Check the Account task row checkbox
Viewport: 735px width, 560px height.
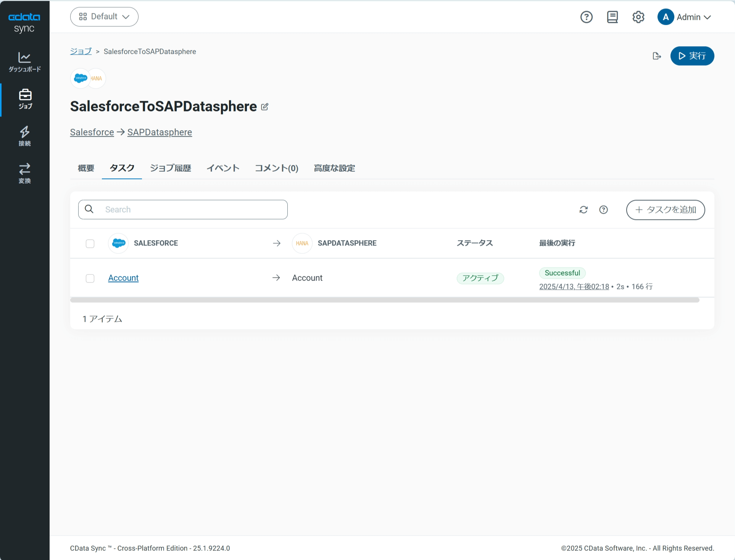point(90,278)
